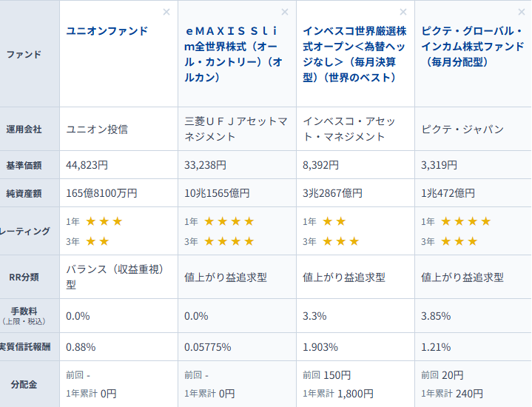This screenshot has height=407, width=532.
Task: Remove eMAXIS Slim column with its X icon
Action: point(285,12)
